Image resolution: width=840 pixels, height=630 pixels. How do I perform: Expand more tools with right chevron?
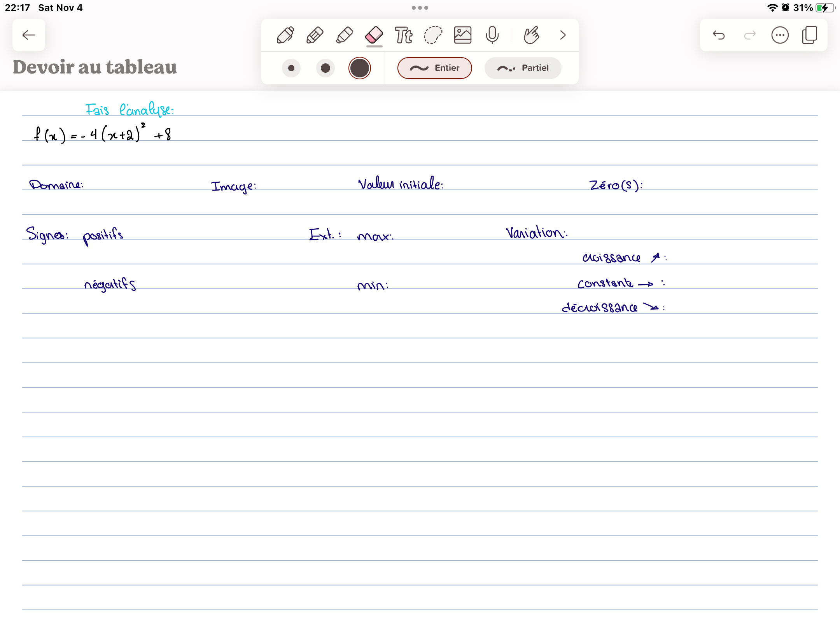[563, 35]
